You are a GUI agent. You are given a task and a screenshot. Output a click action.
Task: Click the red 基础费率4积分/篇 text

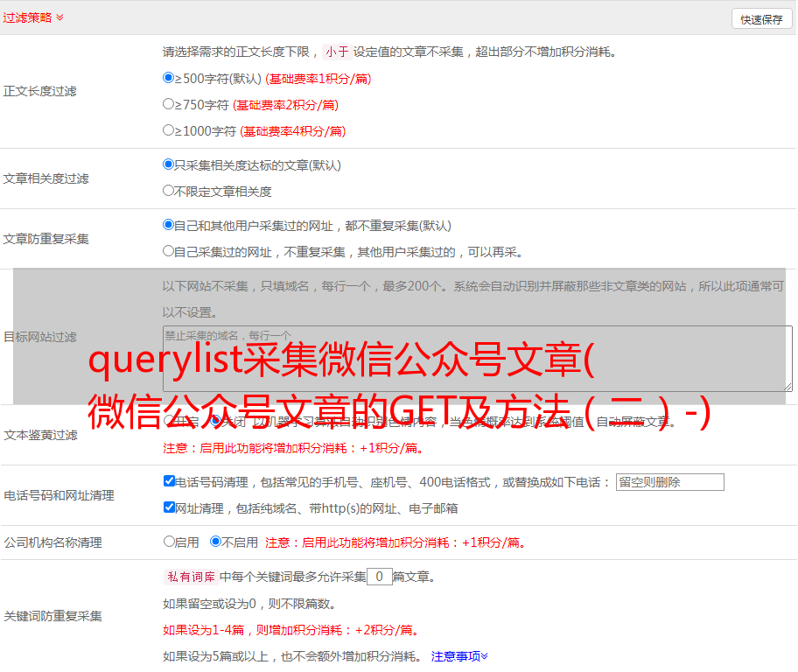point(292,131)
